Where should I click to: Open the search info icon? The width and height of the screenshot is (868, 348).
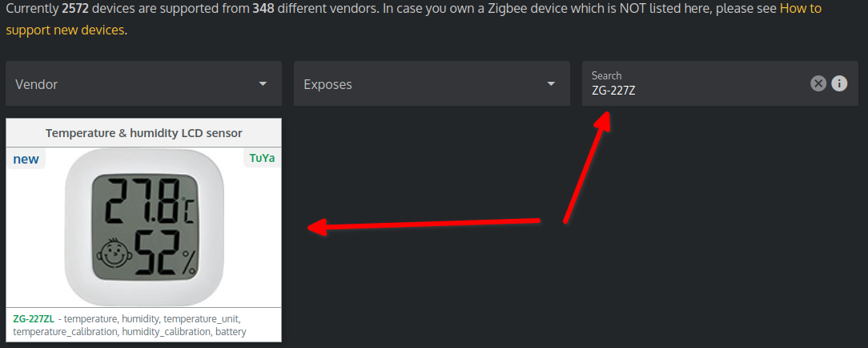[839, 83]
